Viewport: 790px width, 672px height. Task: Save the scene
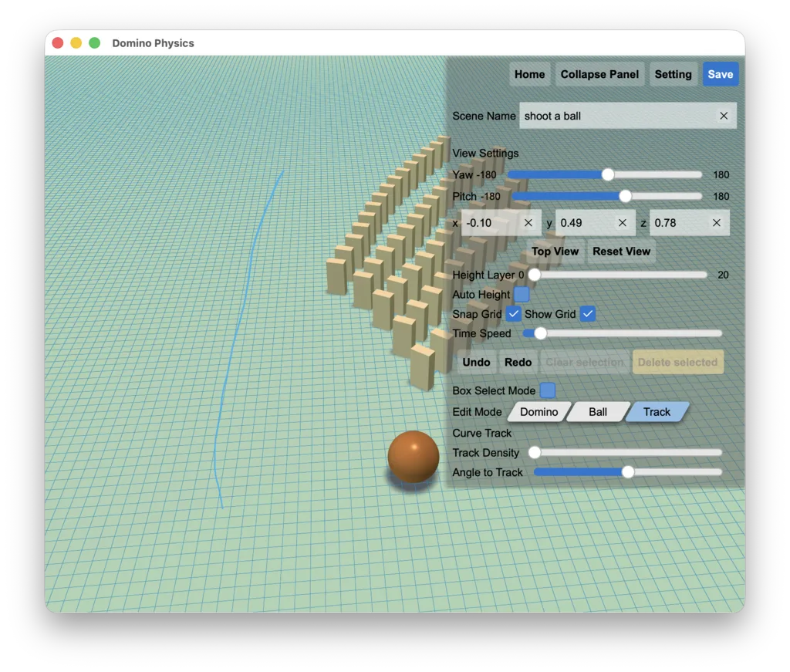pyautogui.click(x=721, y=75)
